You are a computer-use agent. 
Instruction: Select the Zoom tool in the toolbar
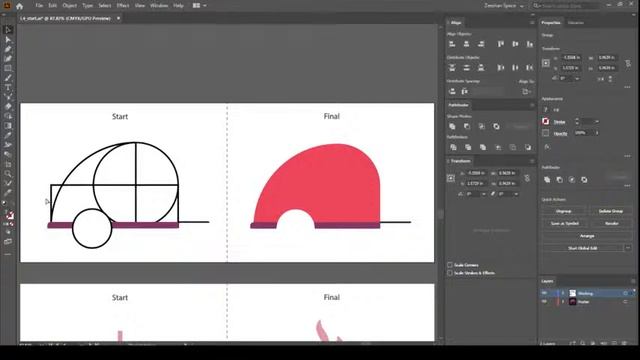tap(8, 174)
